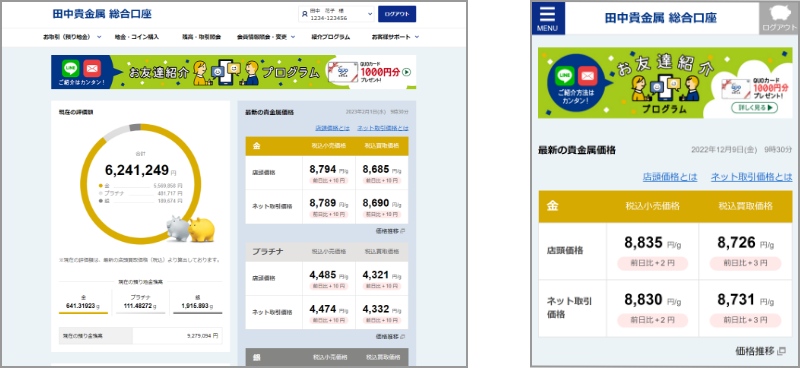This screenshot has height=368, width=800.
Task: Tap the 詳しく見る button in the mobile banner
Action: [x=754, y=108]
